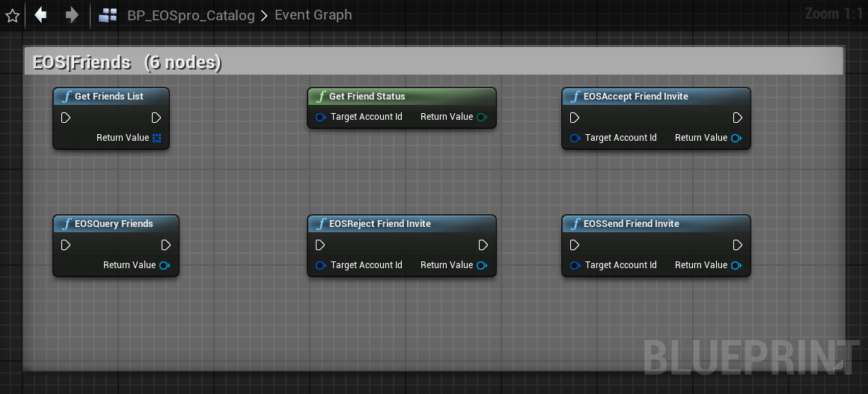
Task: Select Get Friends List node title
Action: click(109, 97)
